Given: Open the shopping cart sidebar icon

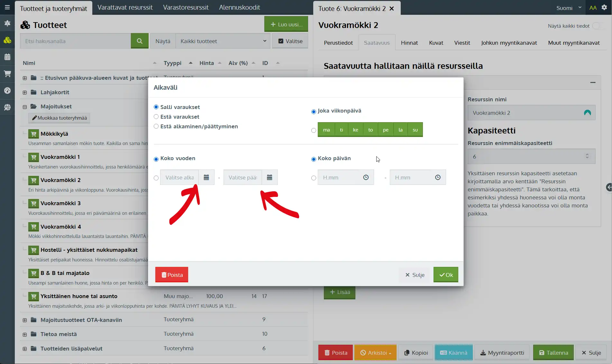Looking at the screenshot, I should (7, 74).
